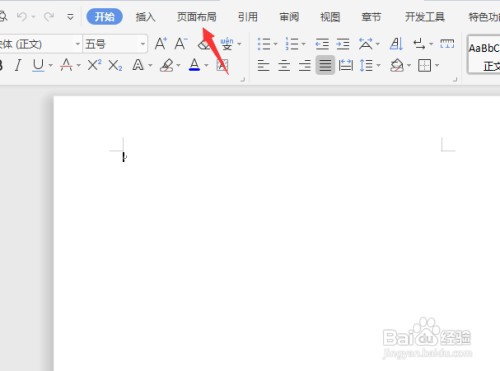Open the 开发工具 tab
500x371 pixels.
click(x=425, y=17)
